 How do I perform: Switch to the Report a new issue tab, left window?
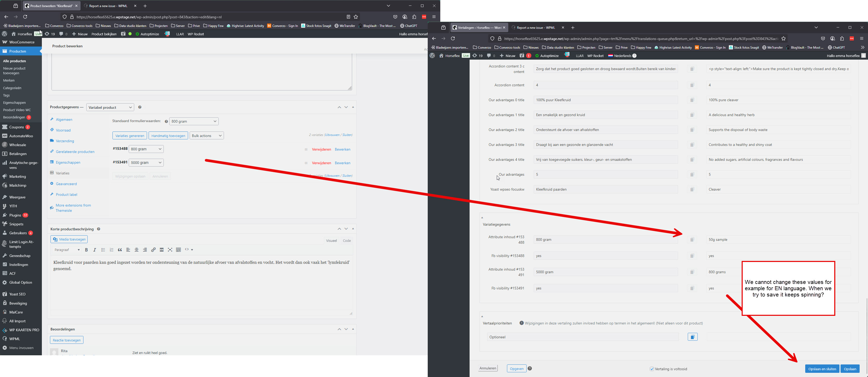click(x=108, y=6)
